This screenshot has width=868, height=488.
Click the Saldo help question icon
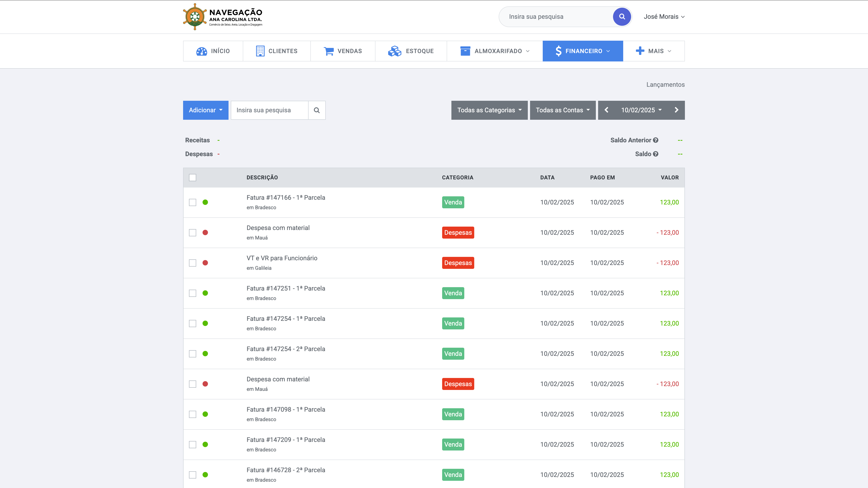click(656, 154)
